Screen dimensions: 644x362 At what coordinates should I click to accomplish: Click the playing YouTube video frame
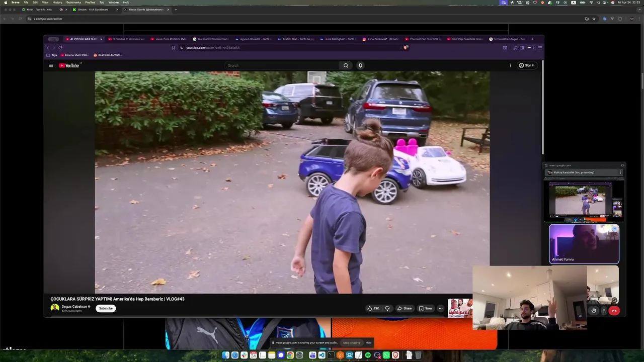tap(292, 182)
